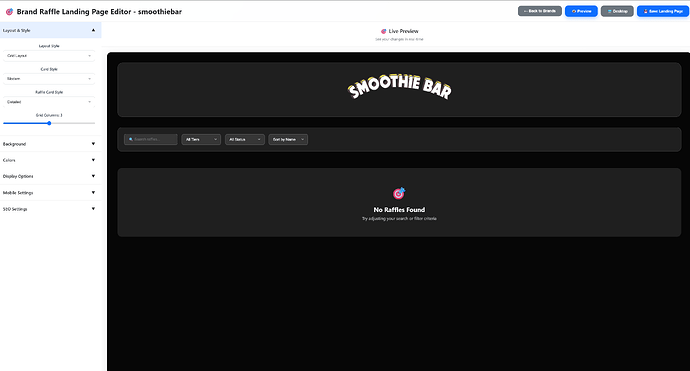Open the All Status filter dropdown

[245, 140]
